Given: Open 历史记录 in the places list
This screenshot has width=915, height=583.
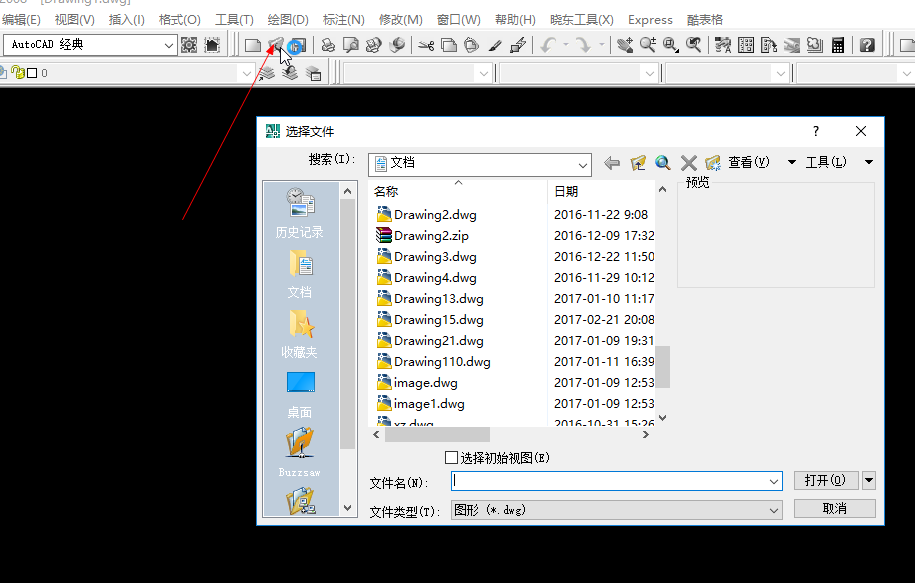Looking at the screenshot, I should (299, 213).
